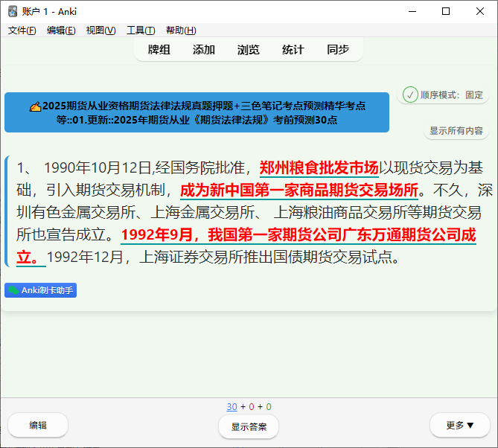The height and width of the screenshot is (448, 498).
Task: Click the new cards count 30
Action: (x=232, y=407)
